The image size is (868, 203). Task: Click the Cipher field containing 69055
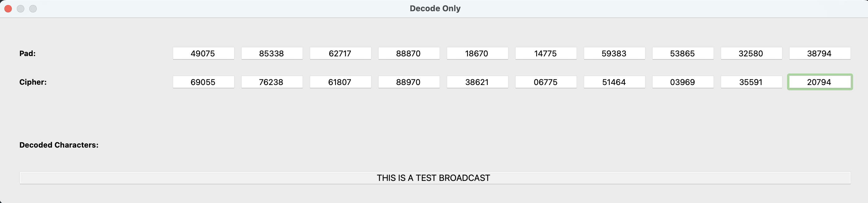203,82
